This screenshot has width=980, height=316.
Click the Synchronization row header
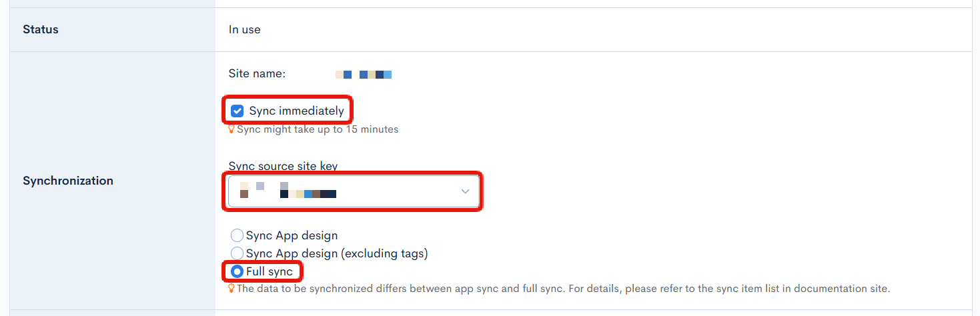coord(68,181)
